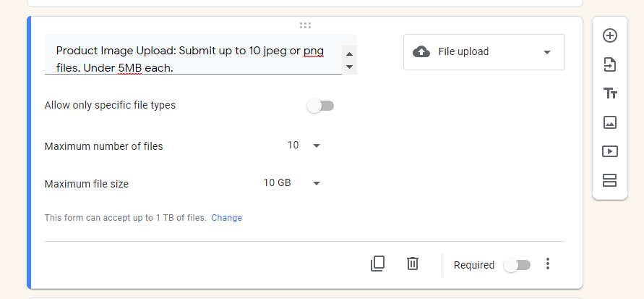This screenshot has width=644, height=299.
Task: Click the question text scroll up arrow
Action: point(350,54)
